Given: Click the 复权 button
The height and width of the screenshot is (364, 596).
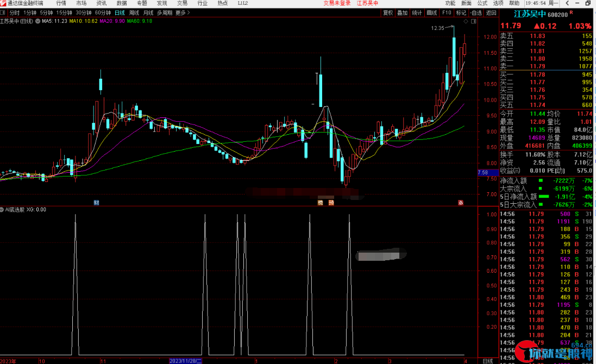Looking at the screenshot, I should (388, 13).
